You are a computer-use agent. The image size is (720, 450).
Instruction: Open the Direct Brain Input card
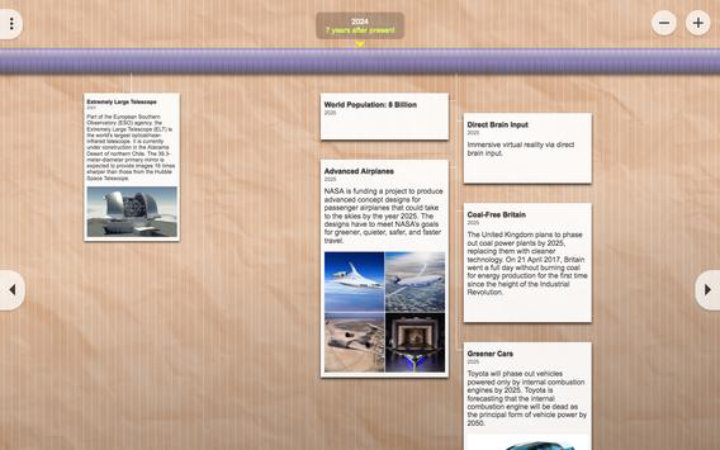point(528,148)
